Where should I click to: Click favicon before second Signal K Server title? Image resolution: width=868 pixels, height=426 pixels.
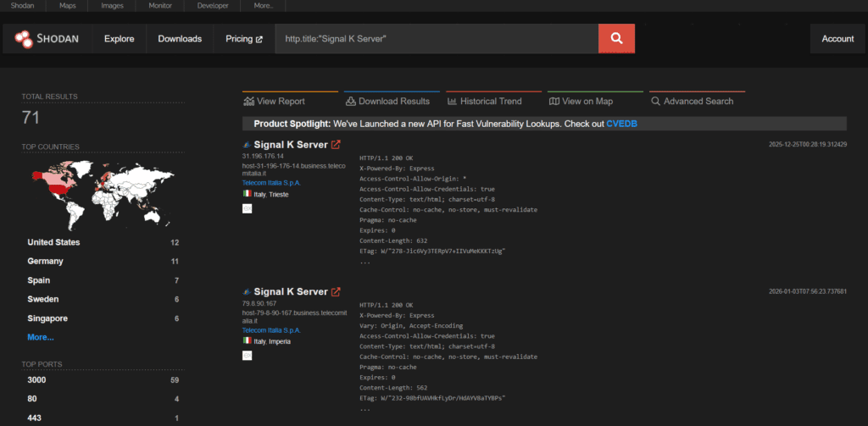(247, 292)
